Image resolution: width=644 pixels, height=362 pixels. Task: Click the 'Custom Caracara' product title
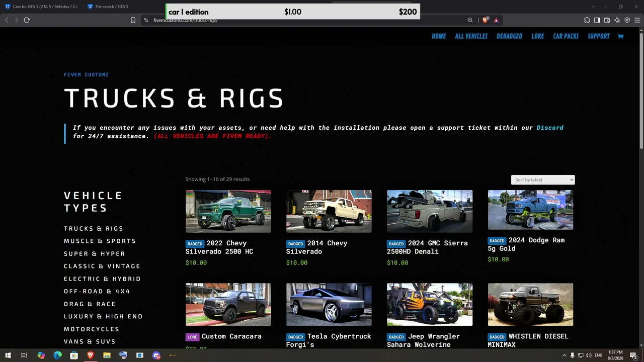[231, 336]
